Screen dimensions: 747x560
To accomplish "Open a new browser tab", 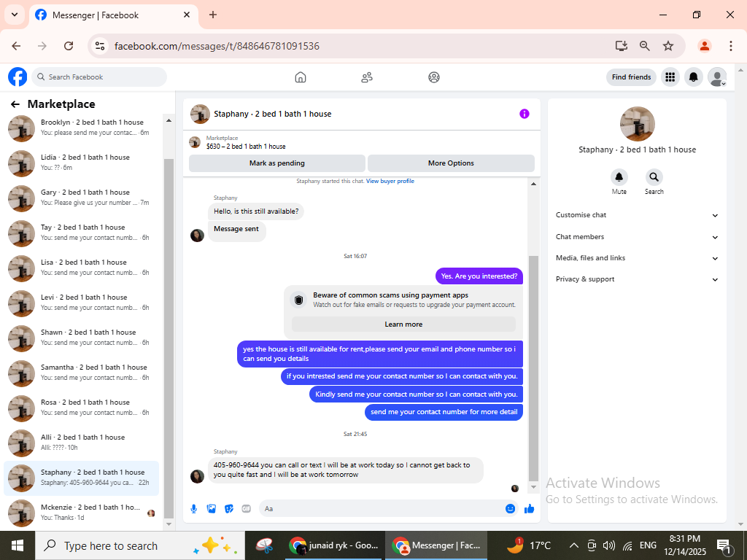I will pyautogui.click(x=213, y=15).
